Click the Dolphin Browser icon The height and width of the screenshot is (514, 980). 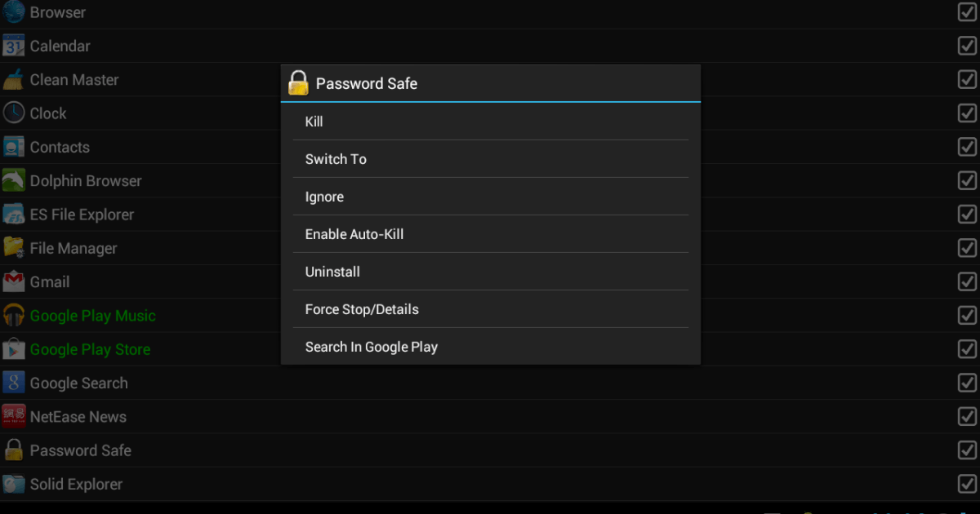(13, 180)
